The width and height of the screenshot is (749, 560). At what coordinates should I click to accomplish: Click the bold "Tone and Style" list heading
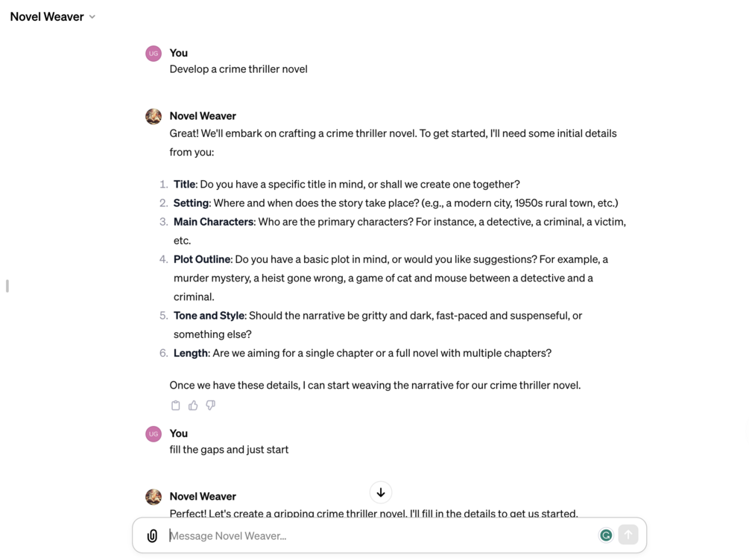(x=209, y=316)
